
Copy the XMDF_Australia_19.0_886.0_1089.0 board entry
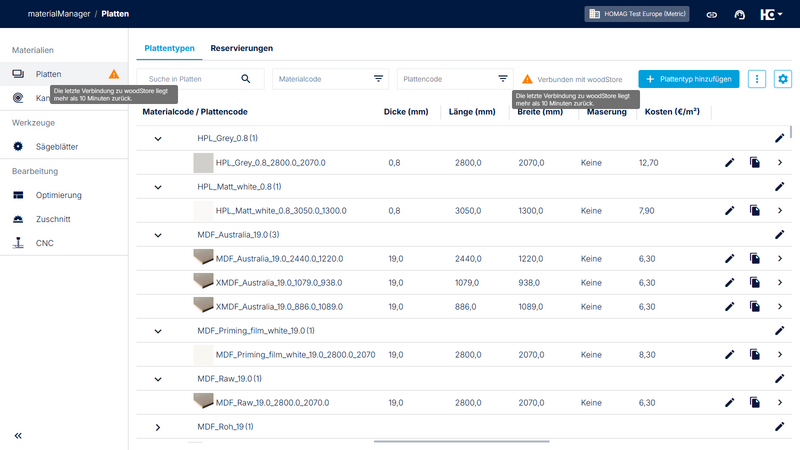[755, 307]
